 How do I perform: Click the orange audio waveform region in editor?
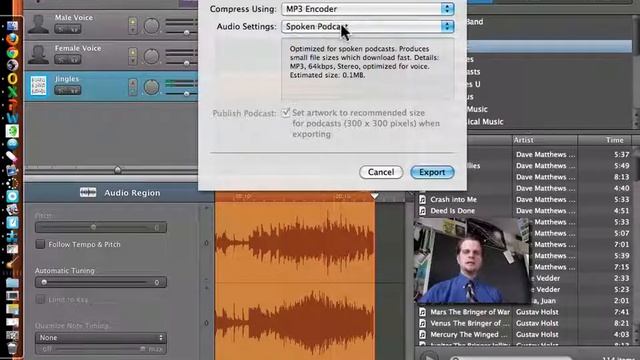295,281
